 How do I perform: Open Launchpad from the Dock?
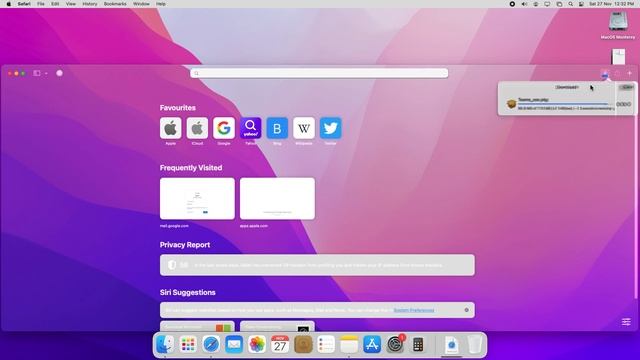[x=188, y=344]
